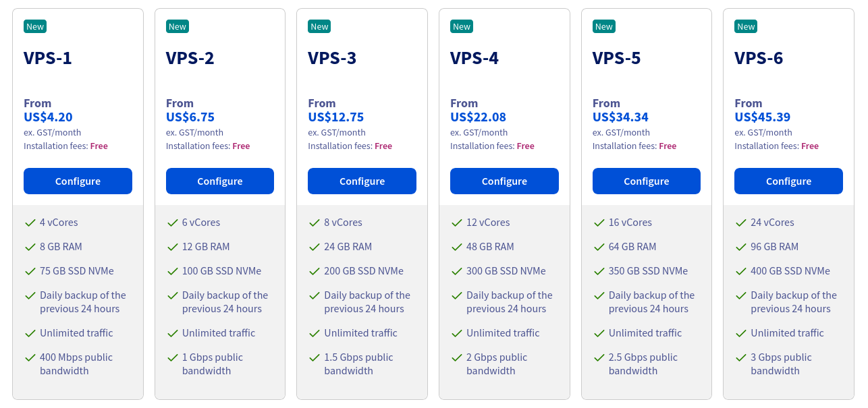The width and height of the screenshot is (868, 408).
Task: Click checkmark beside 64 GB RAM
Action: 599,247
